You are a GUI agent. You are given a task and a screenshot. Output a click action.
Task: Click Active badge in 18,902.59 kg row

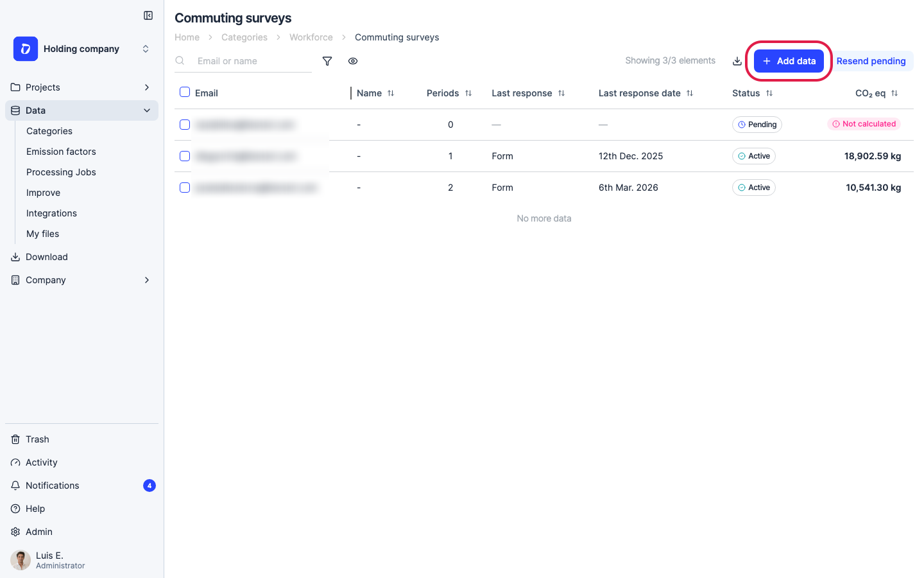pos(754,156)
